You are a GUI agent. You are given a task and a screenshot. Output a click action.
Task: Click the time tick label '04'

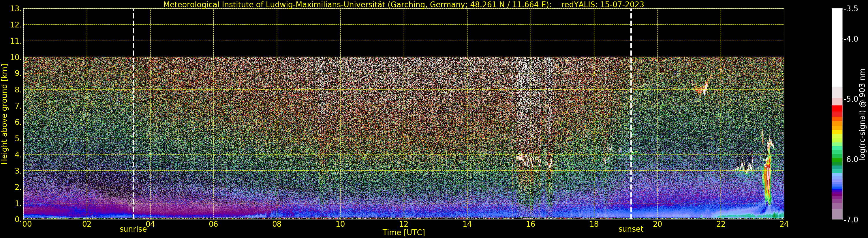(x=150, y=224)
